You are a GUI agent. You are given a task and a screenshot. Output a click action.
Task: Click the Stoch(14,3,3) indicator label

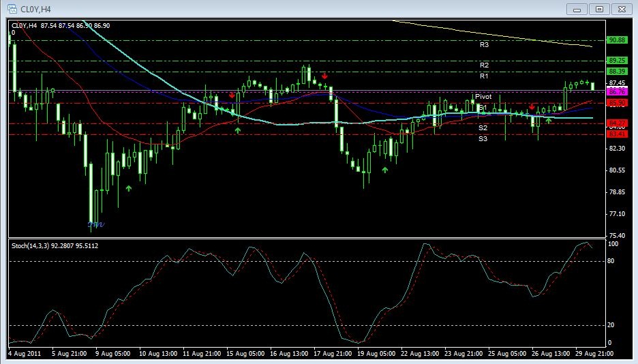pos(55,245)
